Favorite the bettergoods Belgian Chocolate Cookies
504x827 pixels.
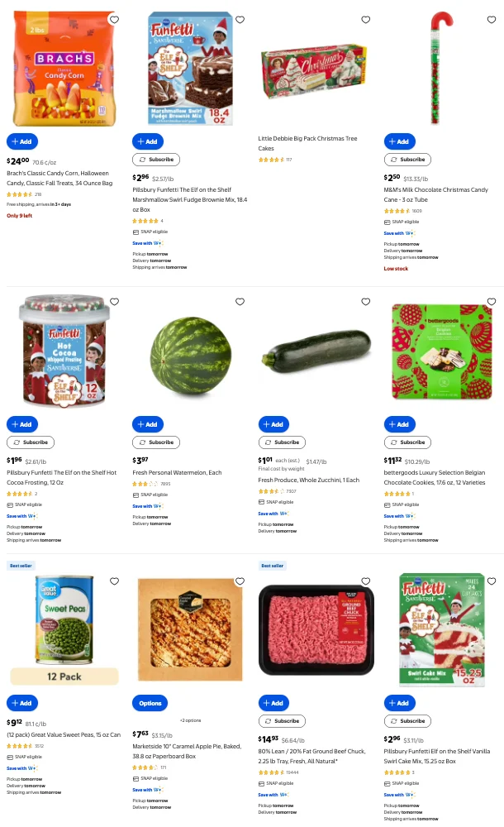[x=492, y=302]
